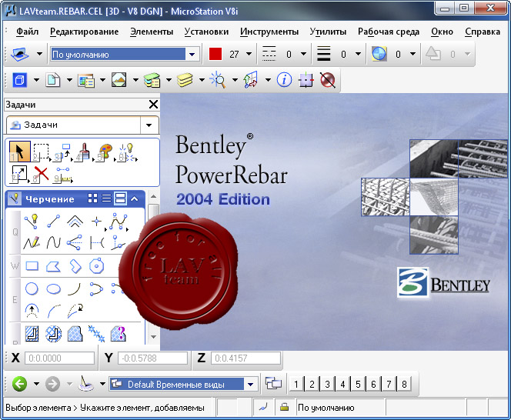Open the Raster Manager picture icon
The height and width of the screenshot is (420, 511).
(119, 80)
